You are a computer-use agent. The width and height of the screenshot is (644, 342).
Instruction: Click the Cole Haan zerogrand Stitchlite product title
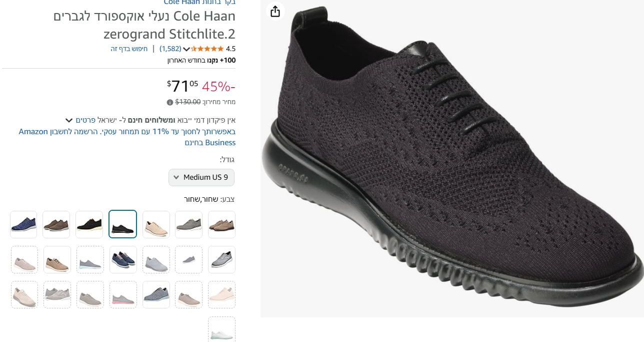tap(144, 25)
